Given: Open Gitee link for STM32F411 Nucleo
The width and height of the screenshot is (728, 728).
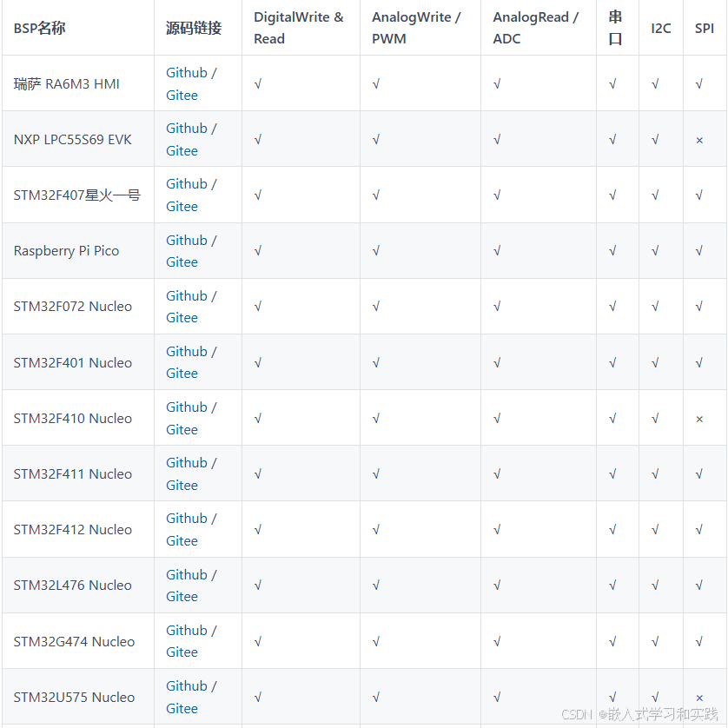Looking at the screenshot, I should (x=182, y=486).
